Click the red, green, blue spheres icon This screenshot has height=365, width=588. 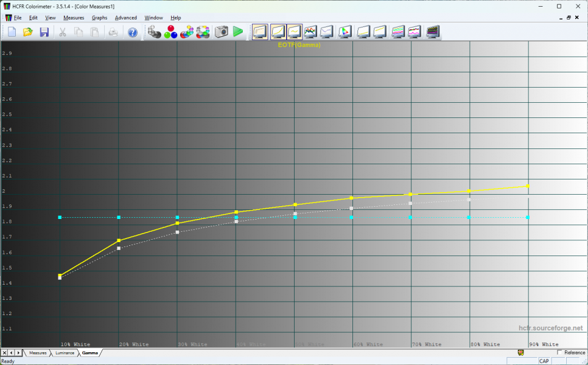170,32
